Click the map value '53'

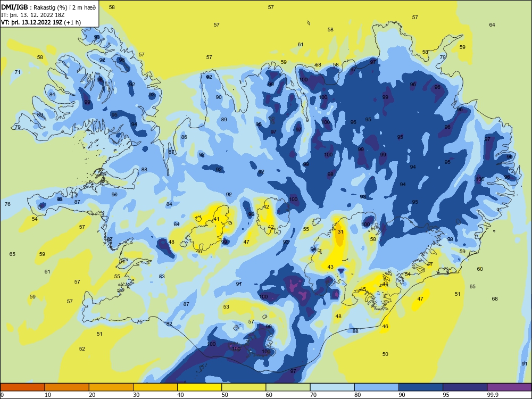click(226, 307)
